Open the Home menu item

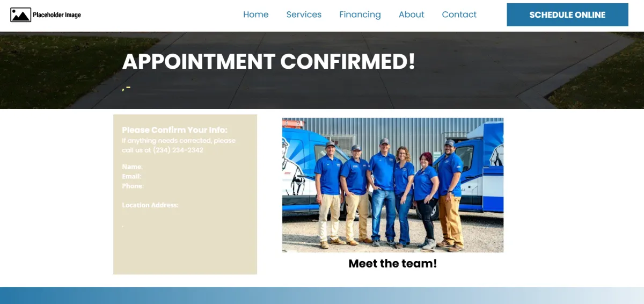tap(255, 15)
